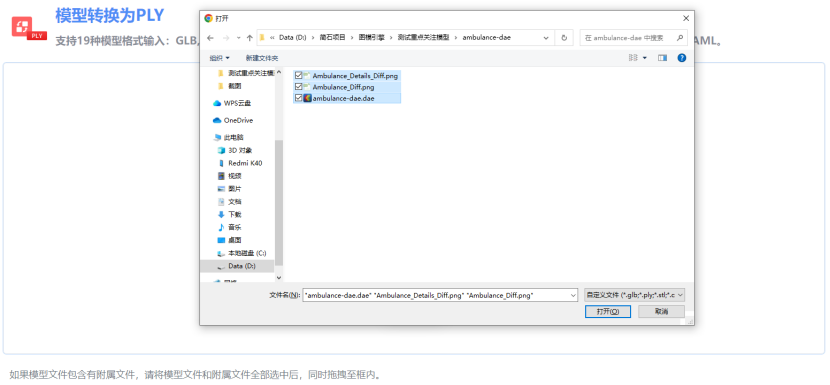830x385 pixels.
Task: Uncheck Ambulance_Diff.png checkbox
Action: 299,87
